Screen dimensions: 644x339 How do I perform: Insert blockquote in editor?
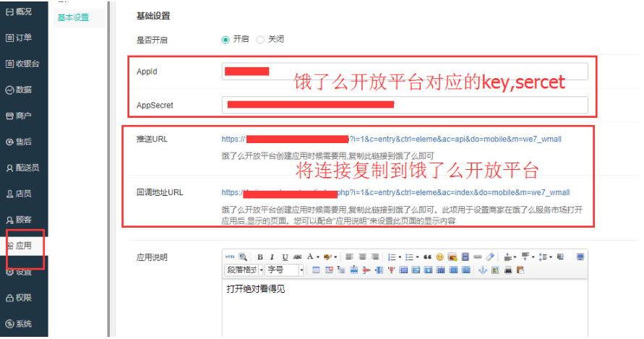click(427, 257)
